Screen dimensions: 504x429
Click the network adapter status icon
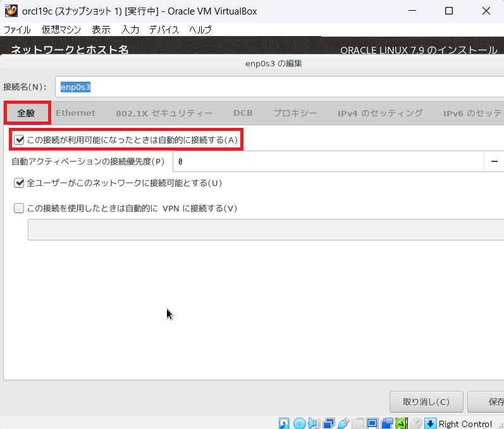(x=329, y=423)
